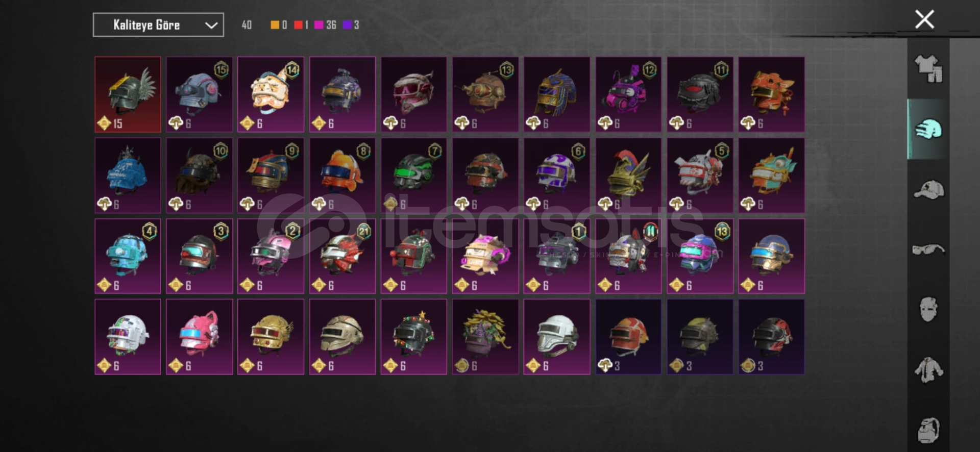This screenshot has height=452, width=980.
Task: Select the orange dragon helmet in first row
Action: pyautogui.click(x=771, y=94)
